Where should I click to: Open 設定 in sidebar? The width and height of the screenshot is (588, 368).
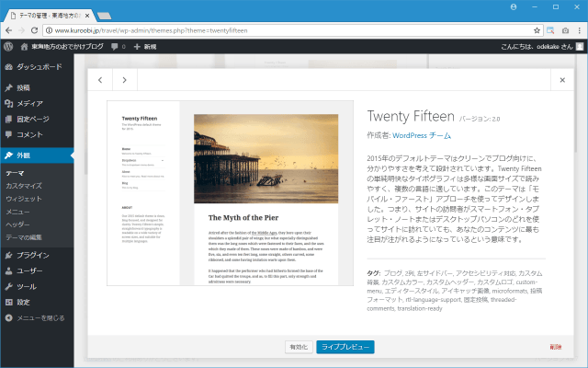37,303
